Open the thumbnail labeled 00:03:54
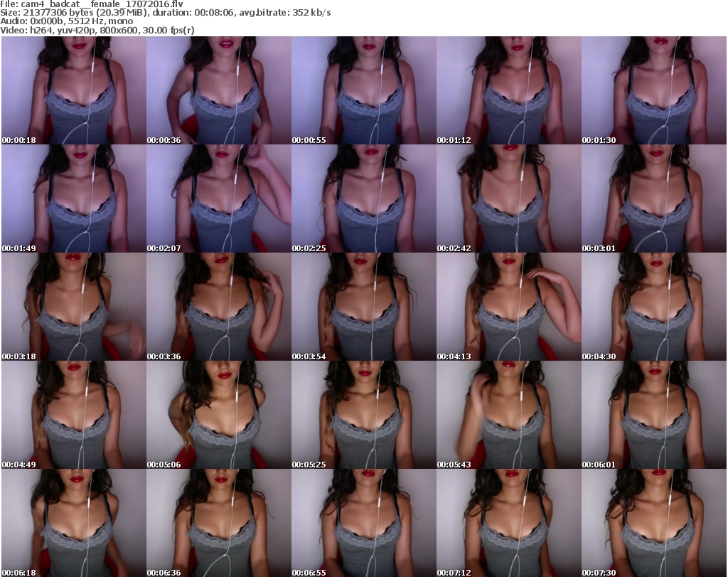This screenshot has height=577, width=728. tap(363, 307)
